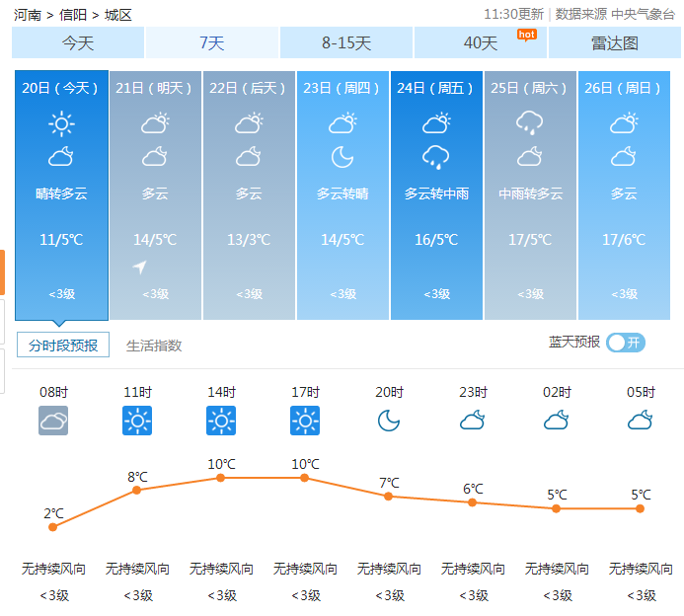The width and height of the screenshot is (684, 616).
Task: Show the 生活指数 section
Action: coord(154,346)
